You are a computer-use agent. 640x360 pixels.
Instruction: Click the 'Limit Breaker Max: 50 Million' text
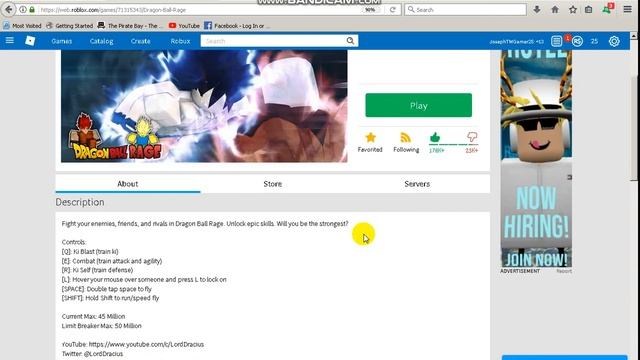pyautogui.click(x=102, y=326)
